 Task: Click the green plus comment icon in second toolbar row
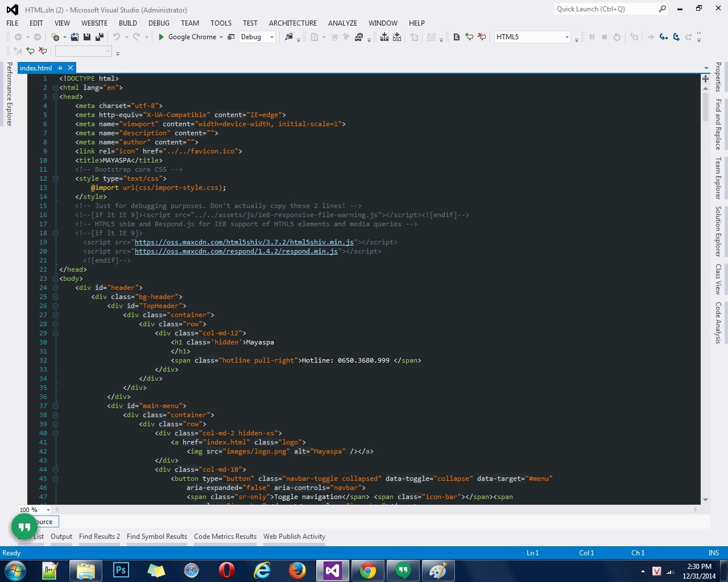tap(30, 51)
